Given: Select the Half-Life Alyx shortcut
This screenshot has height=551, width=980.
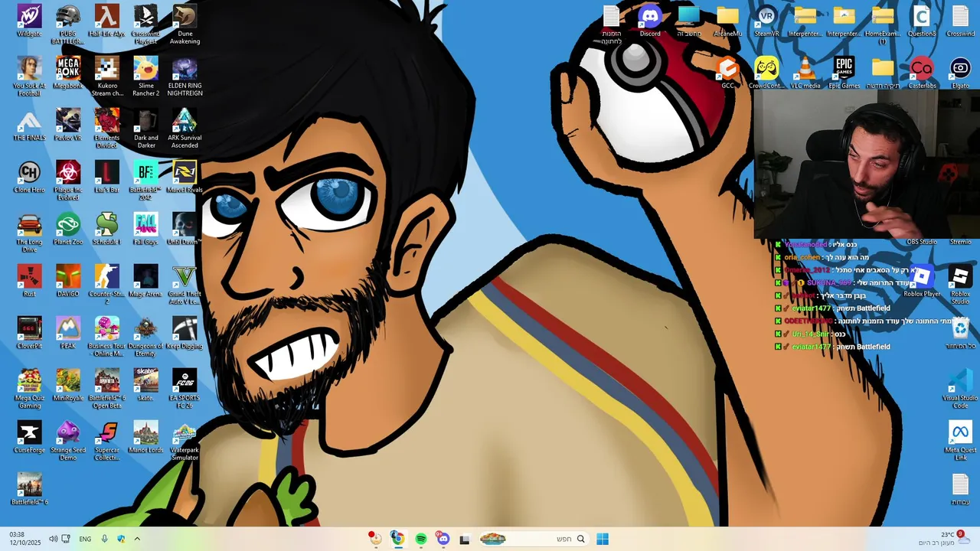Looking at the screenshot, I should (x=107, y=21).
